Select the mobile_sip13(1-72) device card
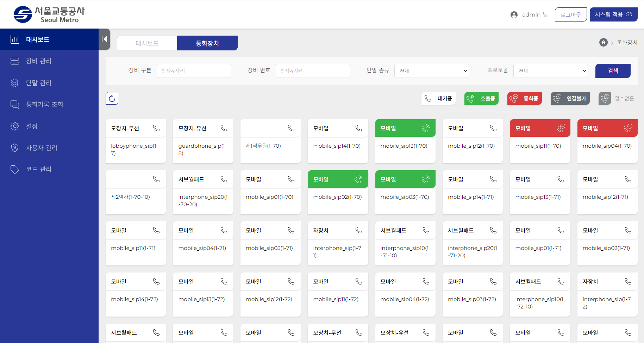Image resolution: width=644 pixels, height=343 pixels. (203, 294)
